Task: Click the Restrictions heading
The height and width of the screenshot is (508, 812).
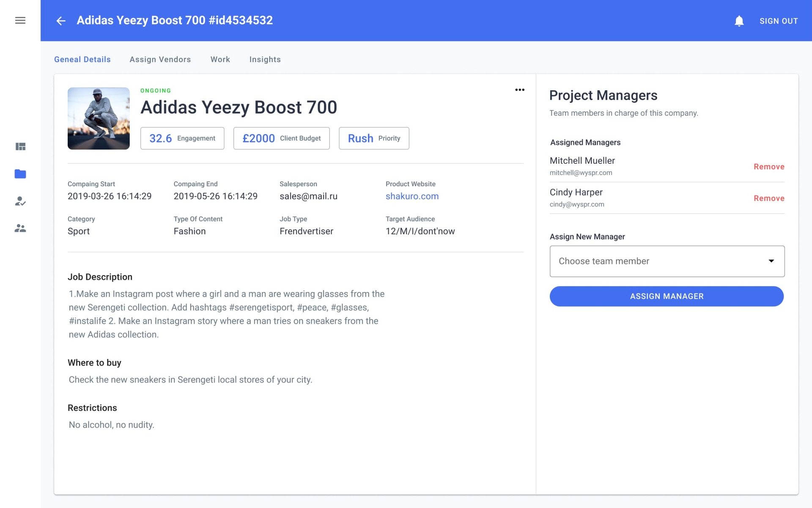Action: [92, 408]
